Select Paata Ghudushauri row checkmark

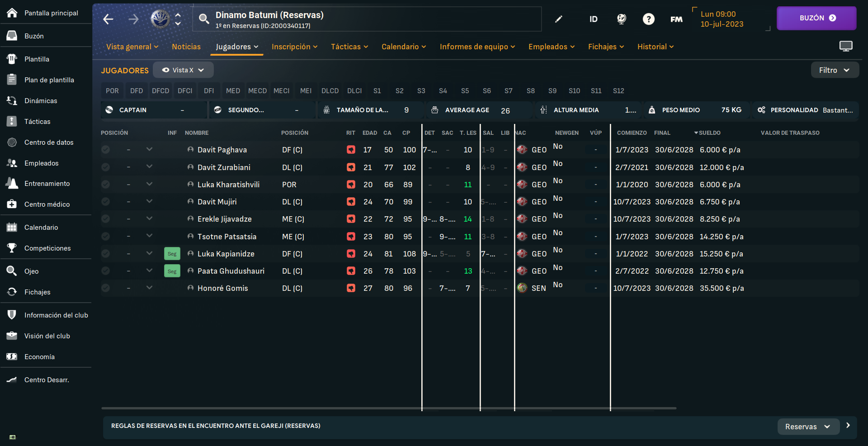tap(105, 271)
